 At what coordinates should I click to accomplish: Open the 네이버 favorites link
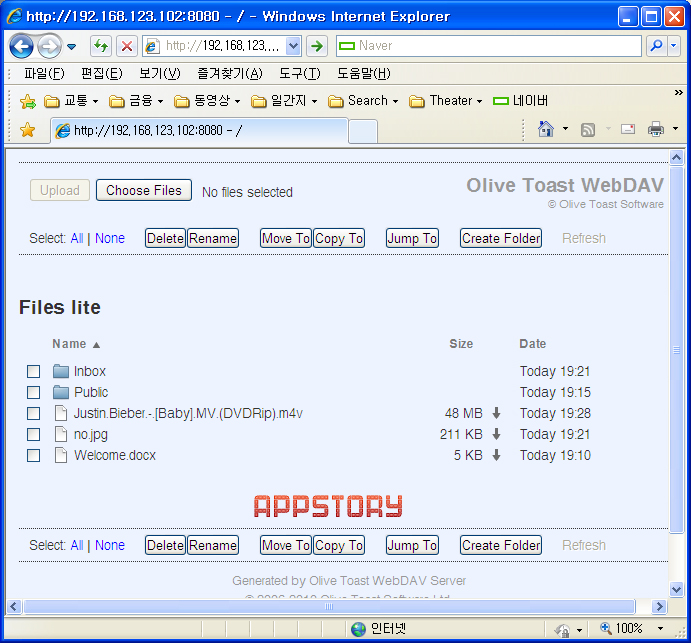(520, 101)
